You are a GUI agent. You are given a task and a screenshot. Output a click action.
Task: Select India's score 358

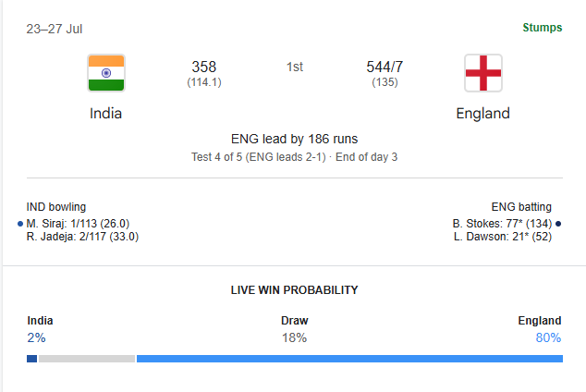[204, 67]
